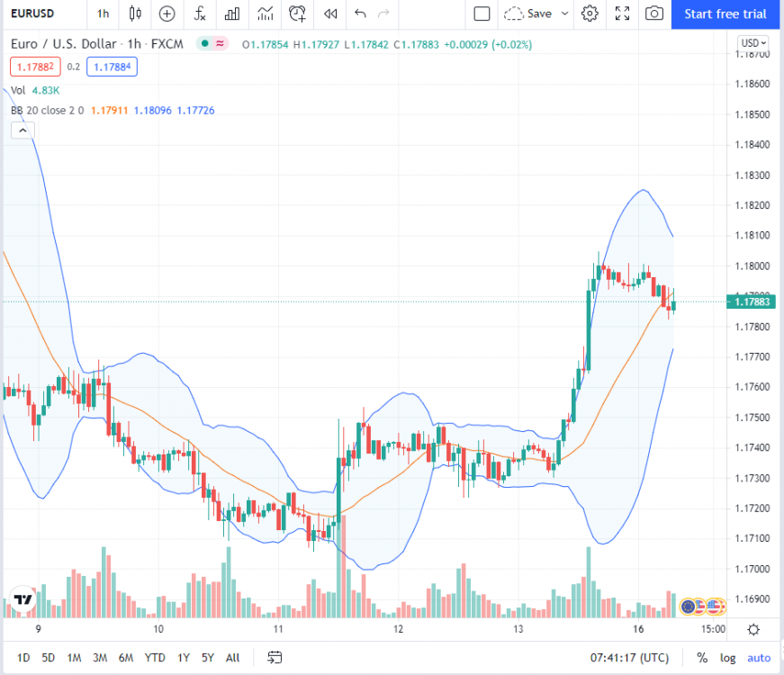Toggle auto-scaling of the price axis
Image resolution: width=784 pixels, height=675 pixels.
click(x=758, y=658)
